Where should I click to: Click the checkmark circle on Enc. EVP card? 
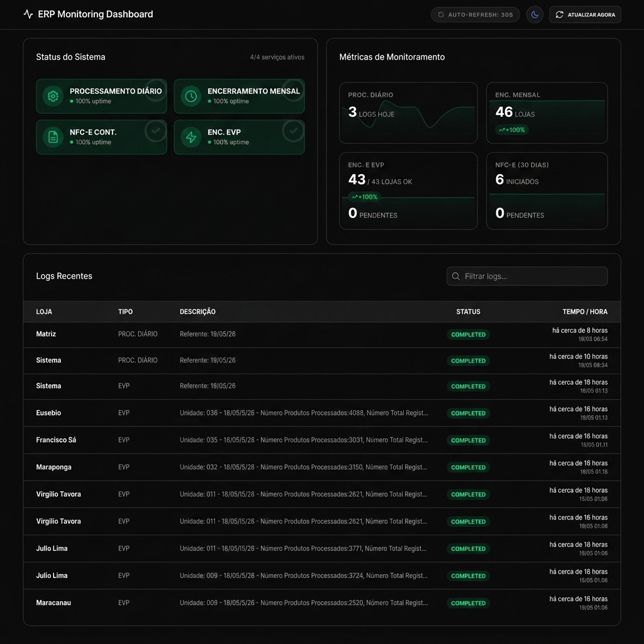tap(293, 131)
